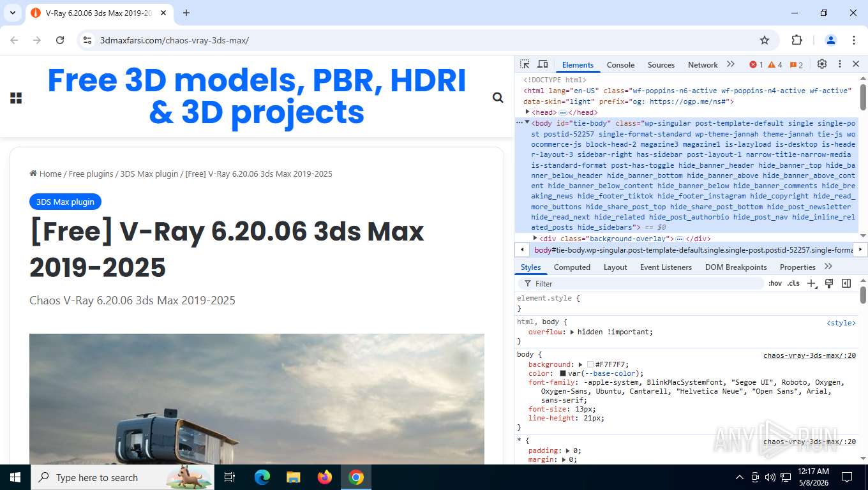Open the <style> source link
This screenshot has height=490, width=868.
[x=841, y=323]
